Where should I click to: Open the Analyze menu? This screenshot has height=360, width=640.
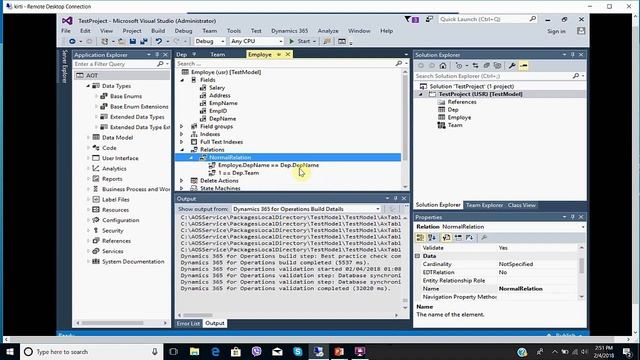328,31
